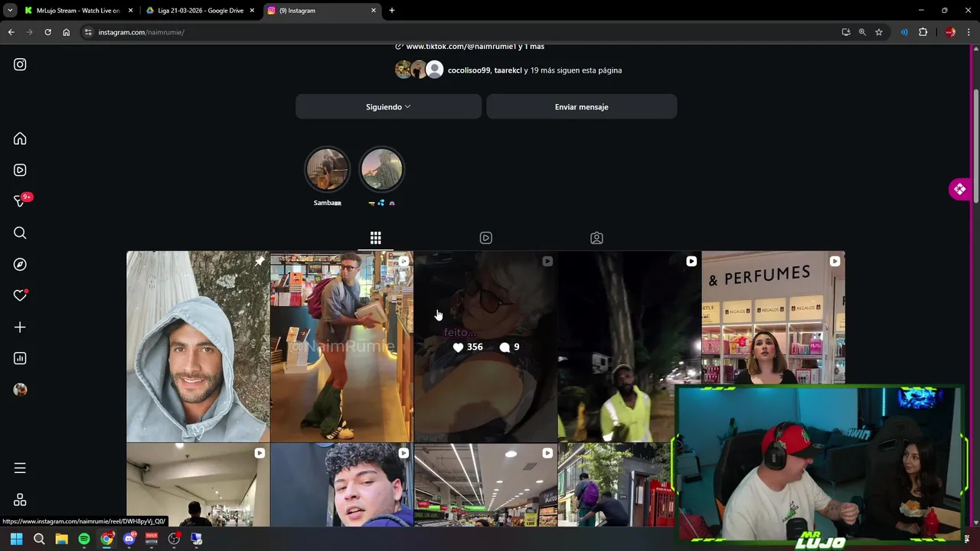This screenshot has width=980, height=551.
Task: Click the address bar with instagram.com/naimrumie/
Action: tap(459, 32)
